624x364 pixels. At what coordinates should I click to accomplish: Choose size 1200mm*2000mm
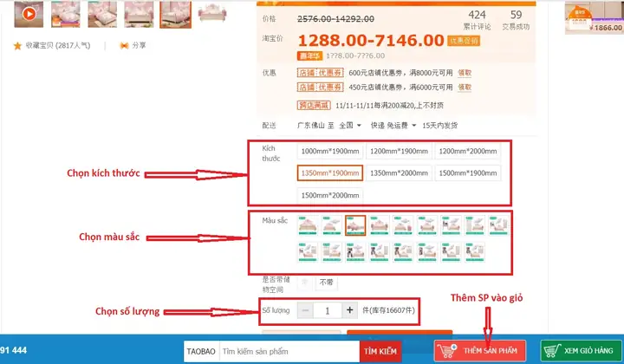pyautogui.click(x=468, y=151)
